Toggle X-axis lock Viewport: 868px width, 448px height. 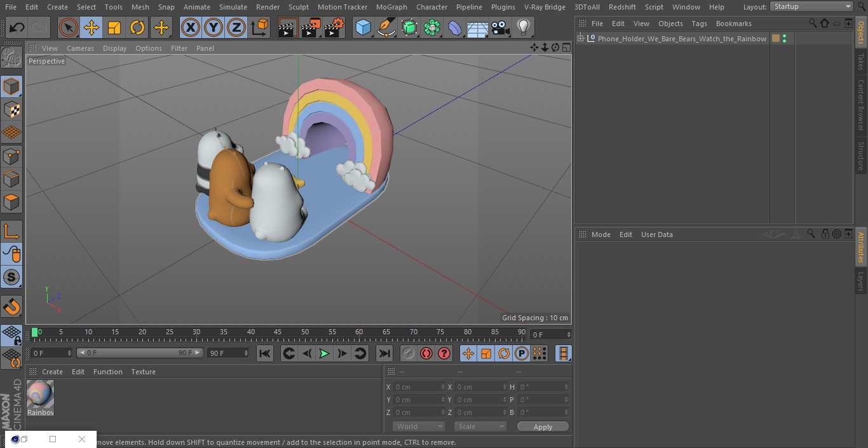pyautogui.click(x=191, y=28)
